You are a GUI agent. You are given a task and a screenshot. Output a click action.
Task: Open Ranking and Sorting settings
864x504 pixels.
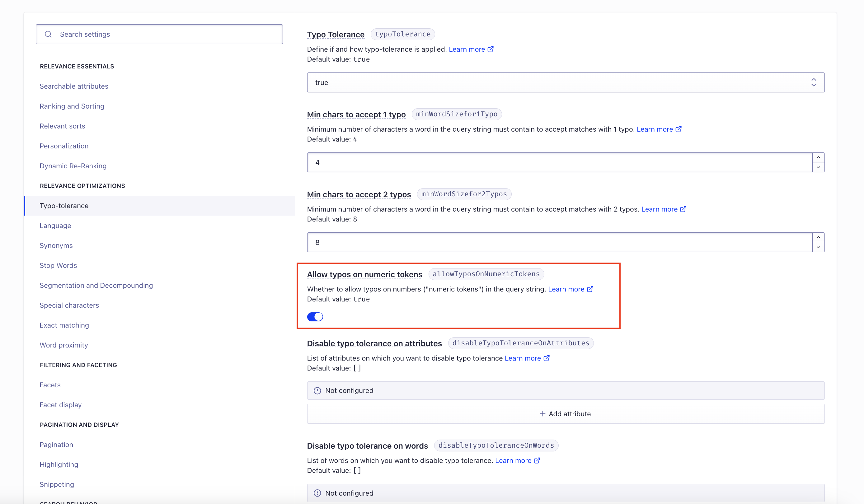(72, 106)
